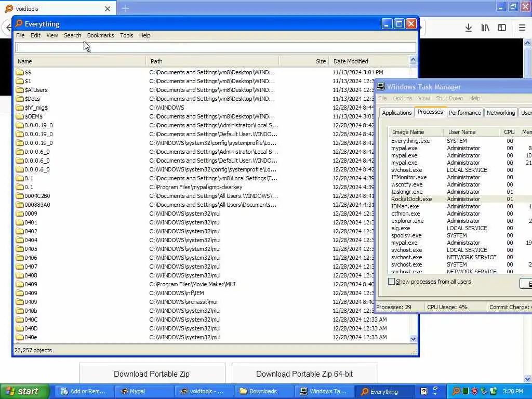Open a new browser tab with plus
Screen dimensions: 532x399
point(125,8)
